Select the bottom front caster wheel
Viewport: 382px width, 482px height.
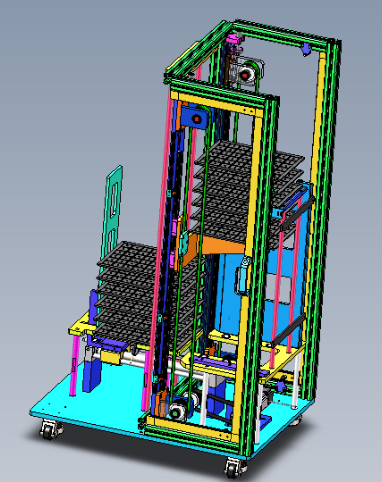(235, 467)
